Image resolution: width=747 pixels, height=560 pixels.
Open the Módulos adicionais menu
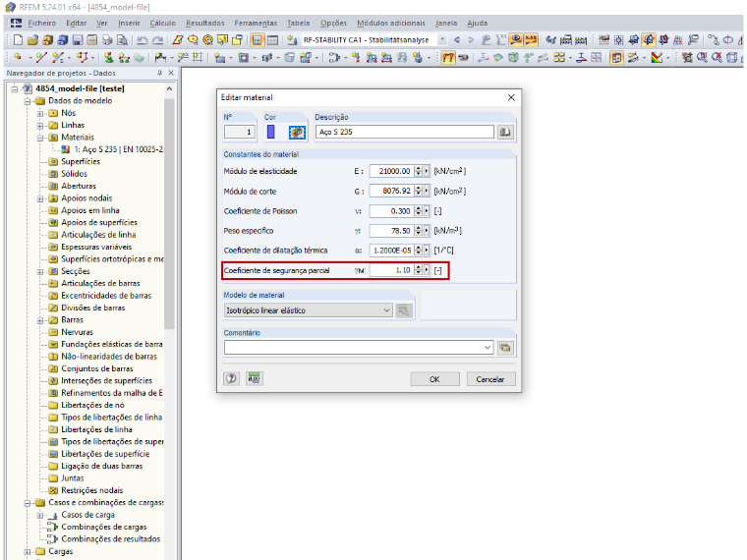click(390, 23)
